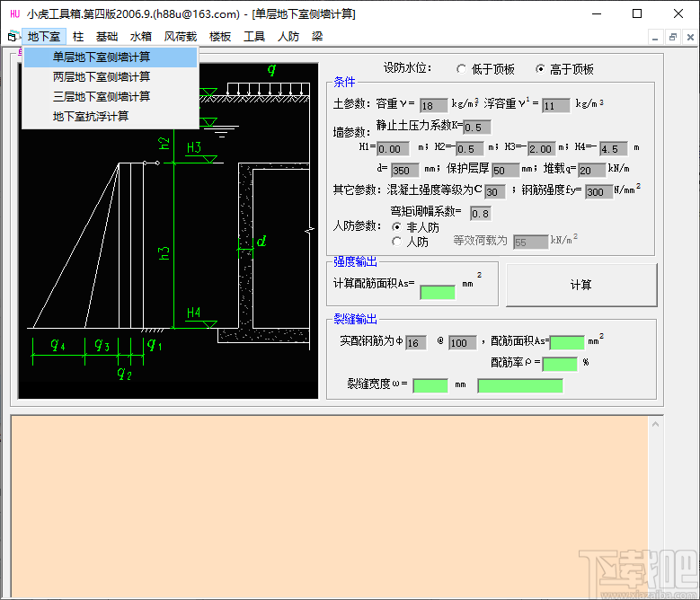The height and width of the screenshot is (600, 700).
Task: Edit the wall thickness d field 350
Action: [x=405, y=171]
